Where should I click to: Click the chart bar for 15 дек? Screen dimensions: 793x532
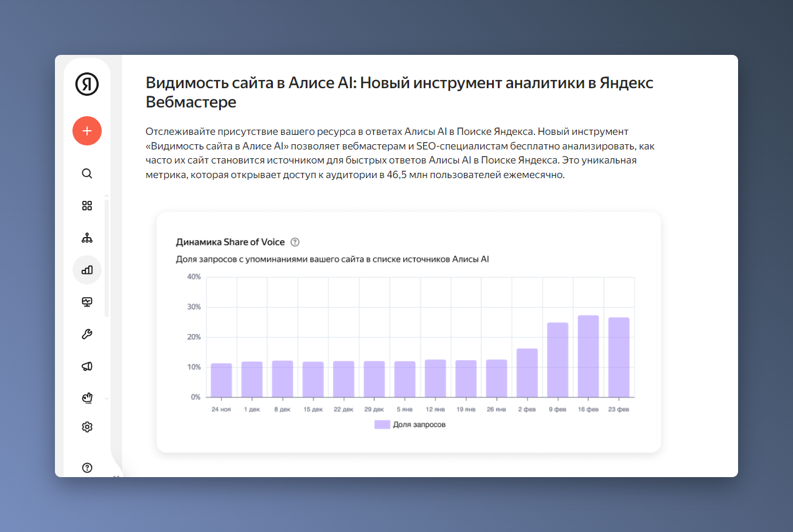(x=313, y=380)
